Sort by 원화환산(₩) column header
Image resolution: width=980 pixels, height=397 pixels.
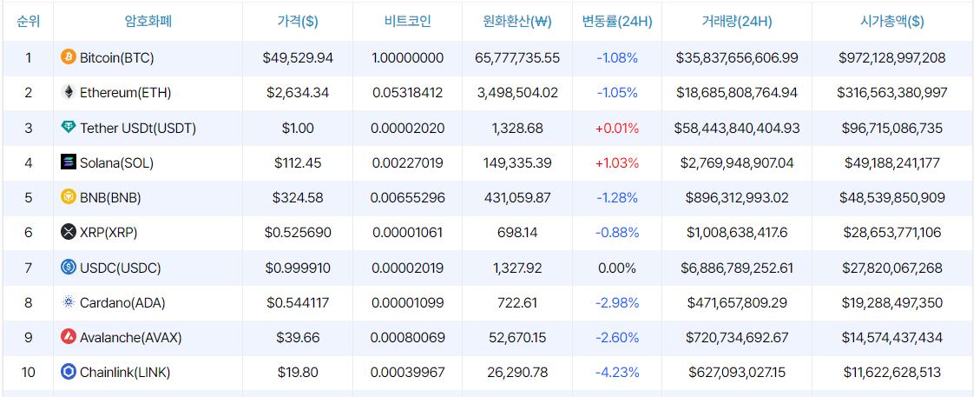click(x=516, y=21)
